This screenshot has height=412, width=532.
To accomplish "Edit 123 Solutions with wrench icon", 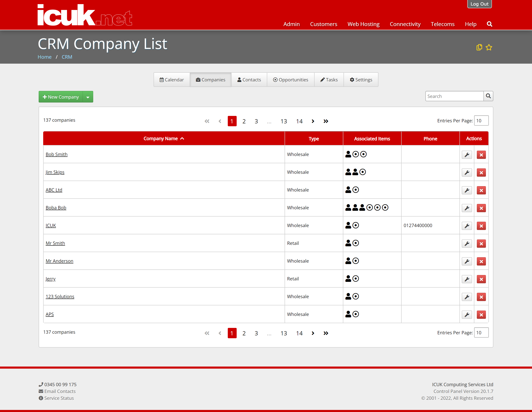I will coord(467,297).
